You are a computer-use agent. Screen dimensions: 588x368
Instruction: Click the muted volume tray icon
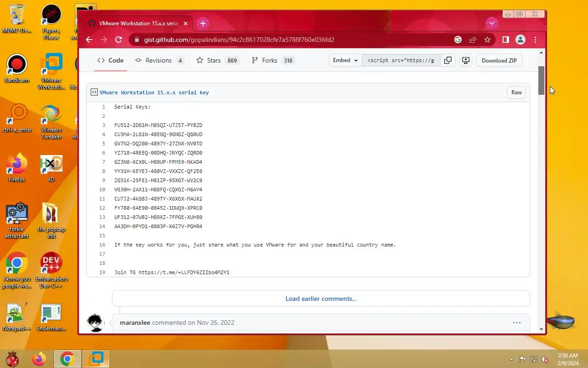(x=545, y=359)
